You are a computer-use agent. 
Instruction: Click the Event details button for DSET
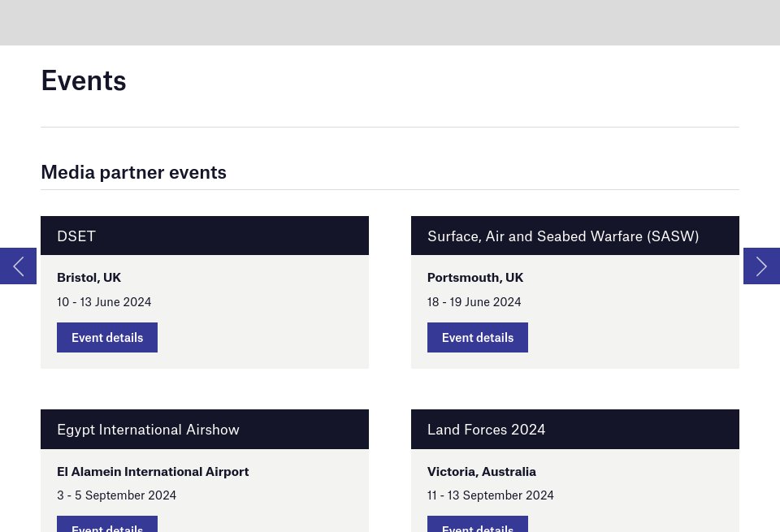point(106,337)
